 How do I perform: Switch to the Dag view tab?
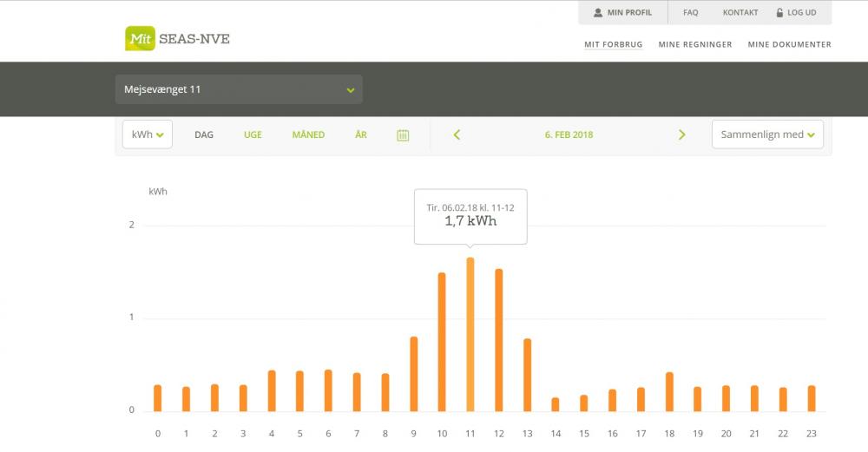pyautogui.click(x=204, y=134)
